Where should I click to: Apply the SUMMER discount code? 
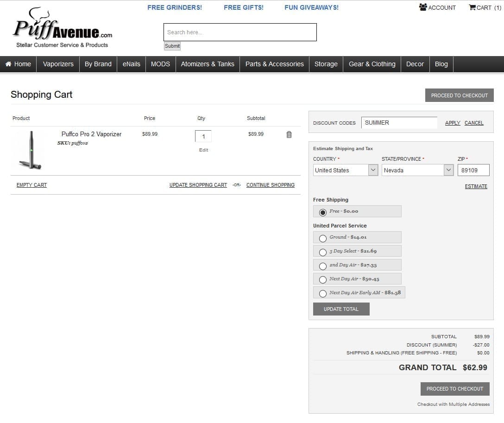tap(452, 123)
